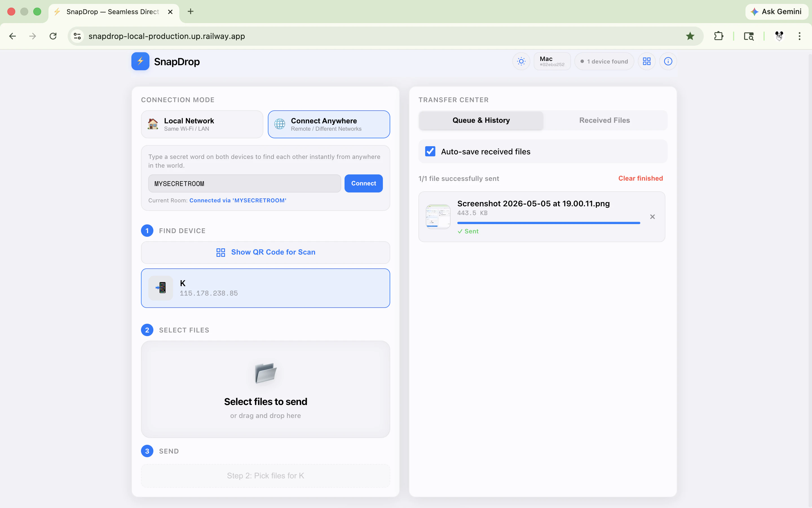Click the globe icon in Connect Anywhere
Screen dimensions: 812x508
[279, 124]
